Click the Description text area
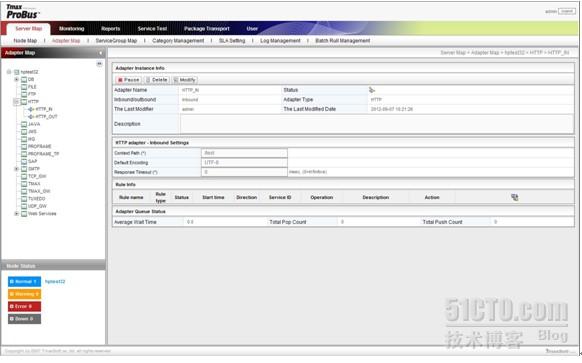 377,124
